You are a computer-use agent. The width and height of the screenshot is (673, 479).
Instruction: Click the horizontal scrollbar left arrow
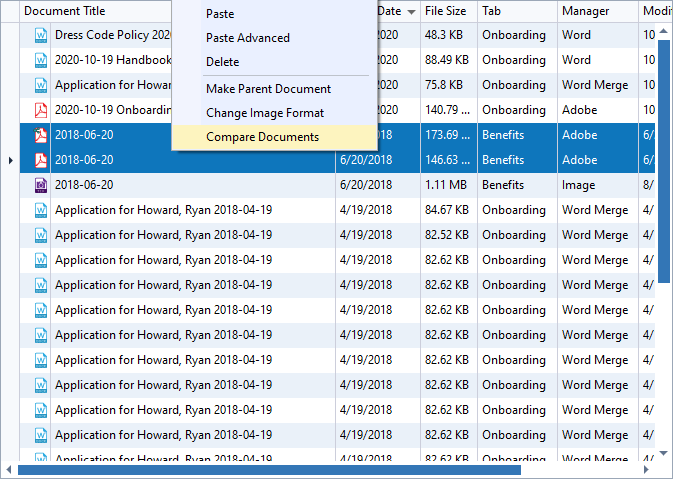tap(9, 470)
